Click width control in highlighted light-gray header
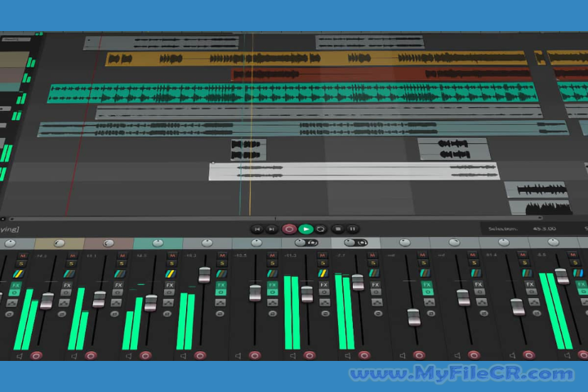The height and width of the screenshot is (392, 588). pyautogui.click(x=362, y=243)
